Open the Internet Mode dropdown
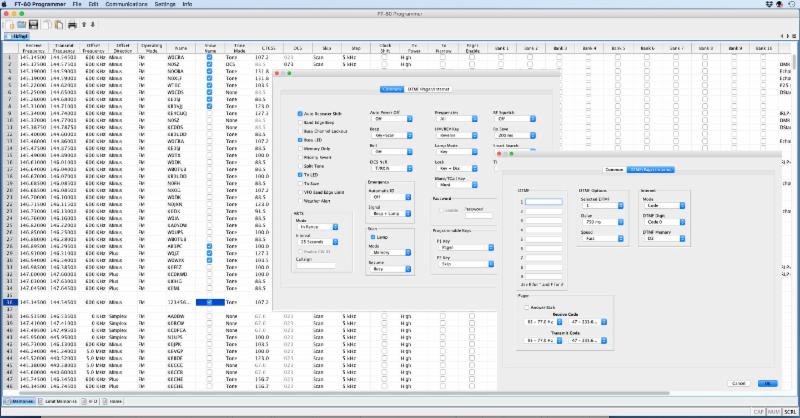 click(664, 205)
